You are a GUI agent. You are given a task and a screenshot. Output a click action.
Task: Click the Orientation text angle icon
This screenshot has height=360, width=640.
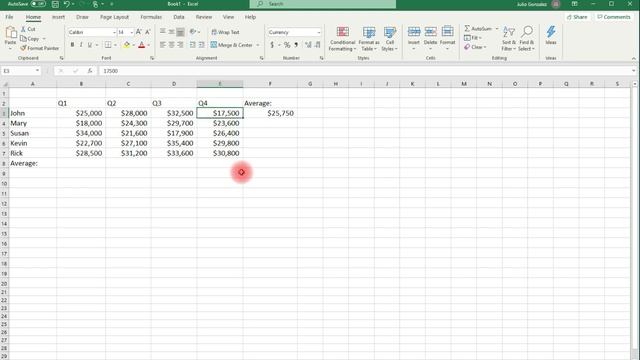pos(193,32)
